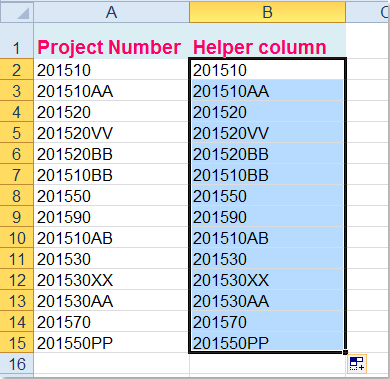The width and height of the screenshot is (390, 379).
Task: Select cell A2 containing 201510
Action: pos(111,69)
